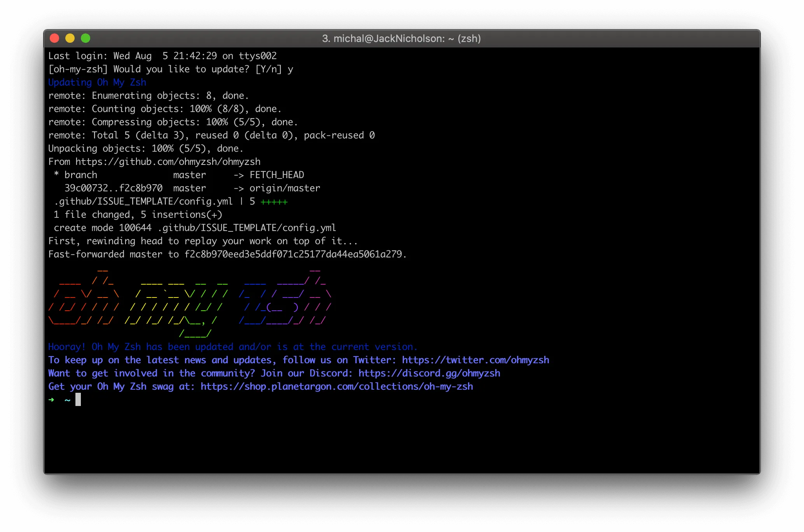Open the shop.planetargon.com/collections/oh-my-zsh link
The width and height of the screenshot is (804, 532).
pos(337,387)
